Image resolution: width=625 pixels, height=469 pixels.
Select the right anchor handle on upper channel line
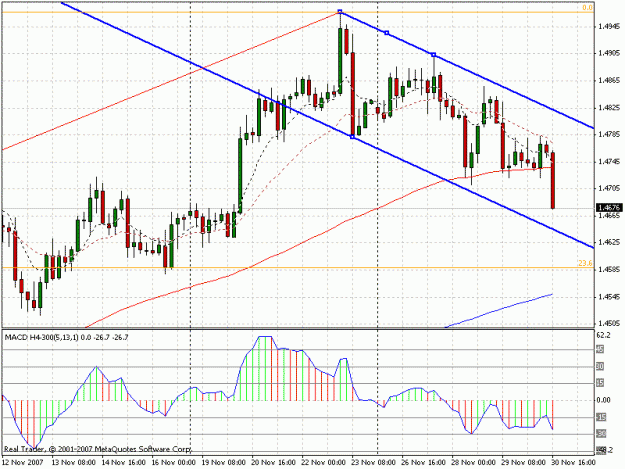(x=434, y=54)
